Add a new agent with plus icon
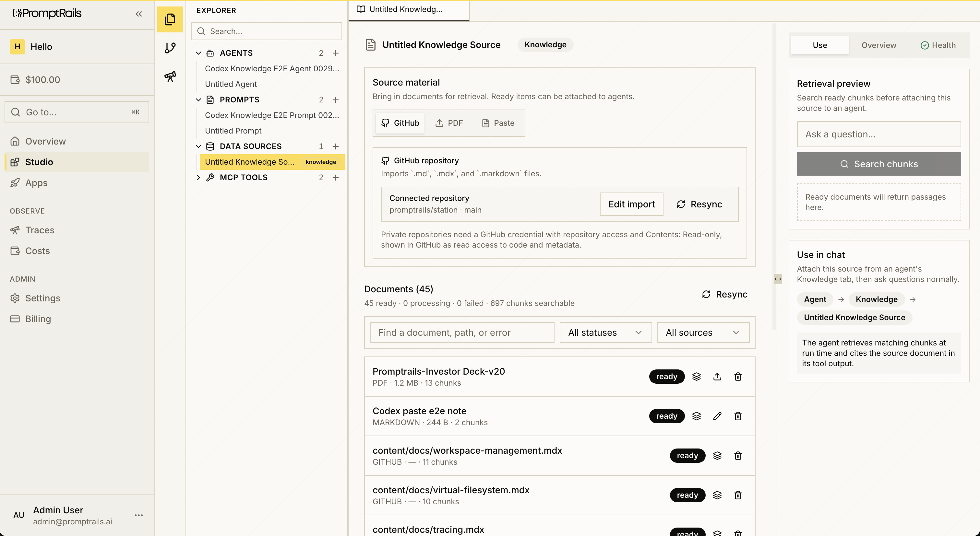This screenshot has width=980, height=536. click(x=336, y=53)
